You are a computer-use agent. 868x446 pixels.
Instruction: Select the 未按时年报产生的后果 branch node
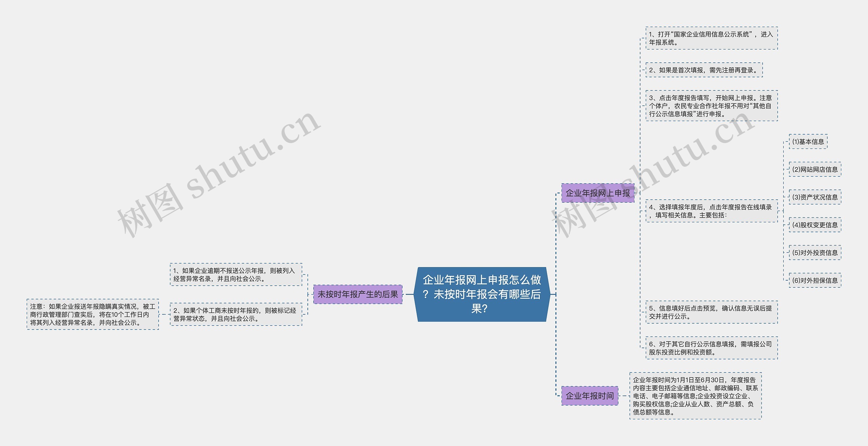357,294
